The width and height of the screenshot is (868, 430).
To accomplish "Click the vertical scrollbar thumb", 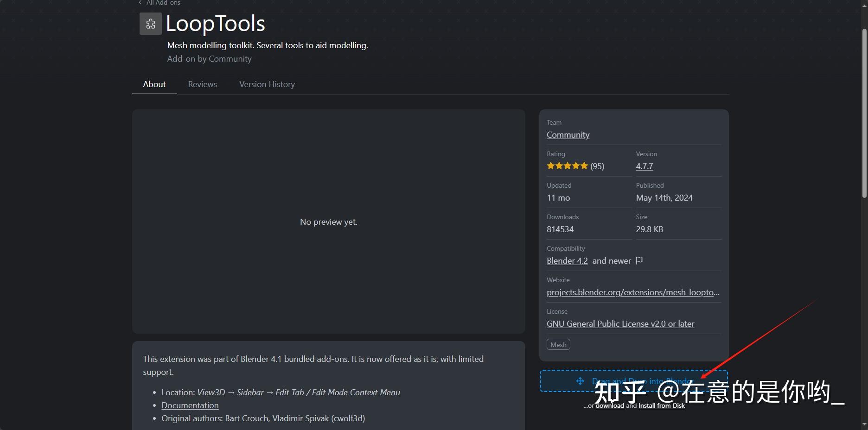I will click(864, 114).
